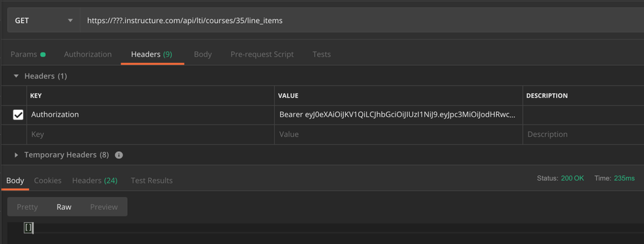View the response Headers (24) tab
This screenshot has width=644, height=244.
tap(95, 180)
